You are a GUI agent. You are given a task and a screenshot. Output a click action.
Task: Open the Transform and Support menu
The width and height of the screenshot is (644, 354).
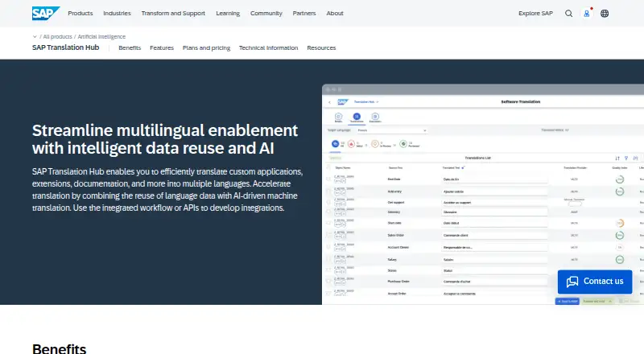pyautogui.click(x=173, y=13)
